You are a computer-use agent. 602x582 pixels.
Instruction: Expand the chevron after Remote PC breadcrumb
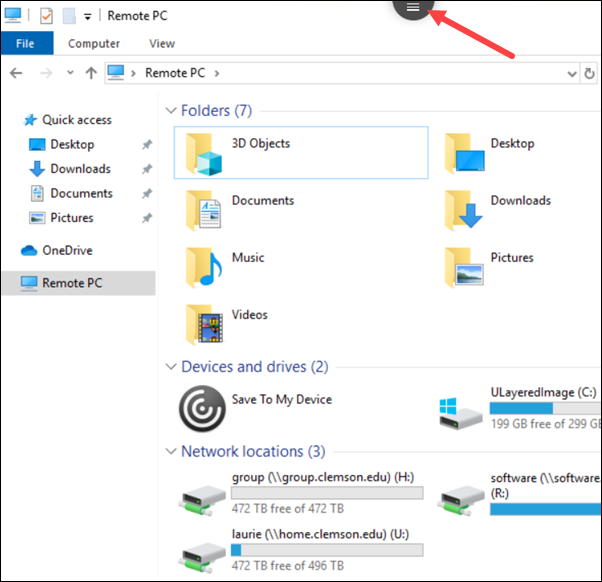click(217, 73)
